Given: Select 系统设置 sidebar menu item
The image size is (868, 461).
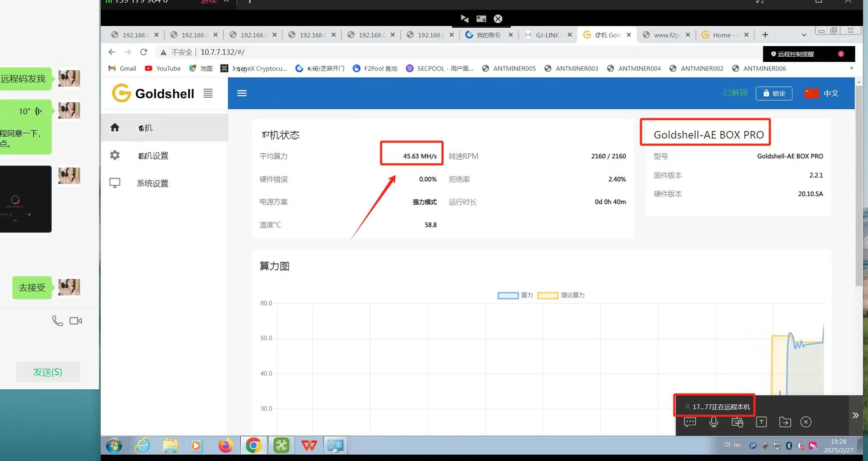Looking at the screenshot, I should [x=164, y=183].
